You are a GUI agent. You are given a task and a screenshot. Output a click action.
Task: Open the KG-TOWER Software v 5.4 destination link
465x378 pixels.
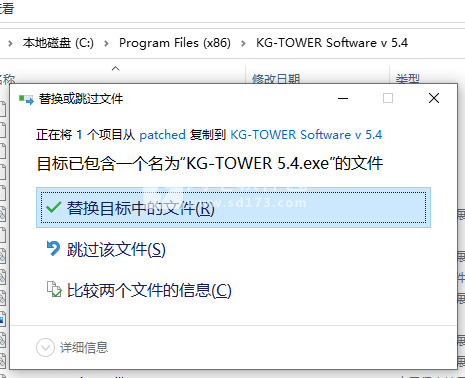pyautogui.click(x=306, y=135)
